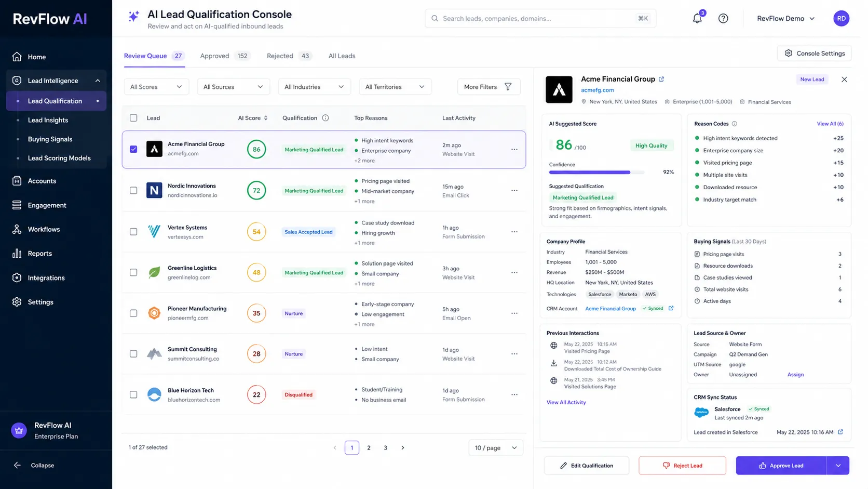This screenshot has height=489, width=868.
Task: Click the Qualification column info icon
Action: pos(325,118)
